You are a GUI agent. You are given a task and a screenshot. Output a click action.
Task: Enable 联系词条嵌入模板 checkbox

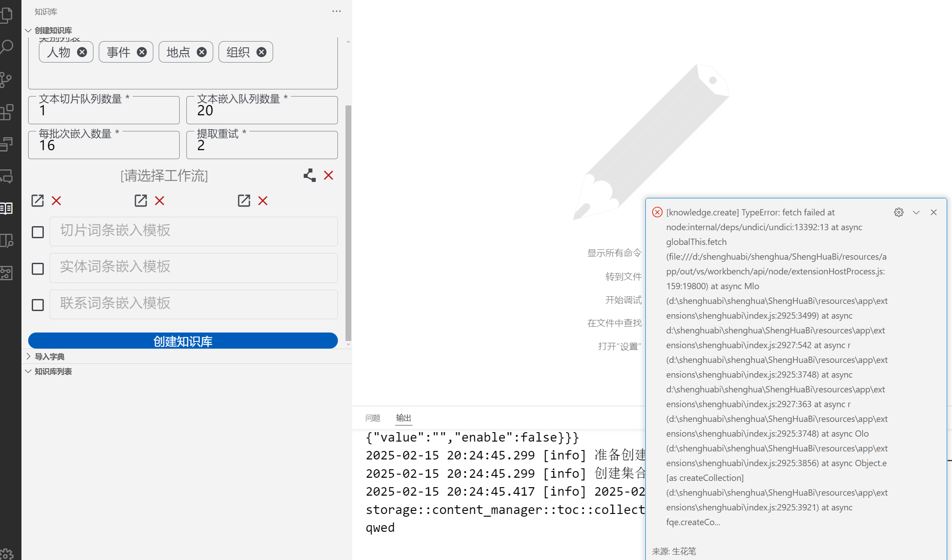click(38, 305)
